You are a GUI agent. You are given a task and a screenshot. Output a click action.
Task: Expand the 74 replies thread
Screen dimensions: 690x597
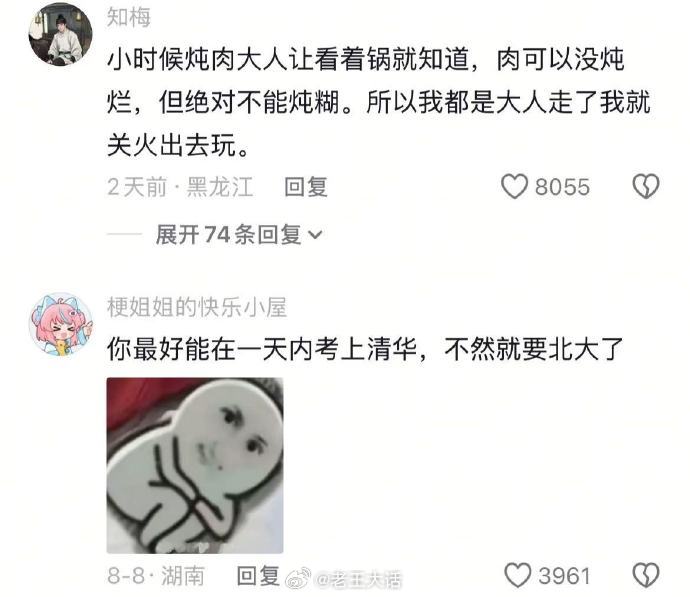click(x=239, y=234)
